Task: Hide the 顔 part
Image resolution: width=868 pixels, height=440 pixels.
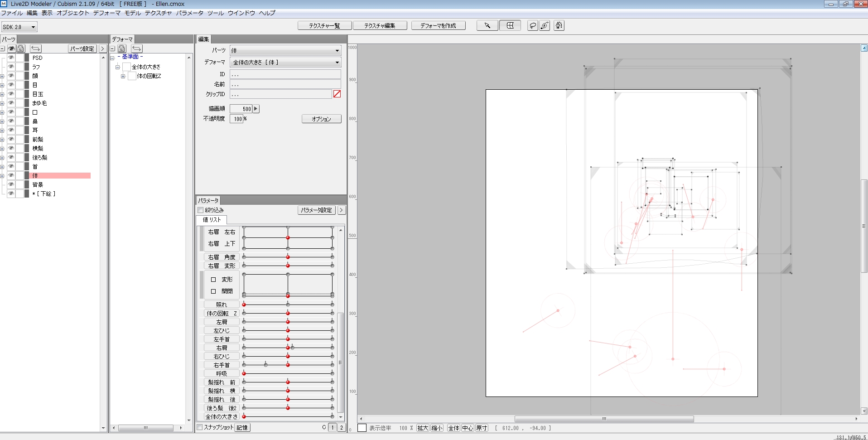Action: 11,76
